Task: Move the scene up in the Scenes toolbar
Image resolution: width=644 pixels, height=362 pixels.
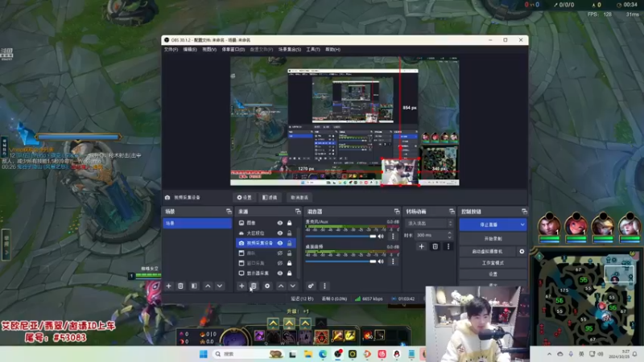Action: (208, 286)
